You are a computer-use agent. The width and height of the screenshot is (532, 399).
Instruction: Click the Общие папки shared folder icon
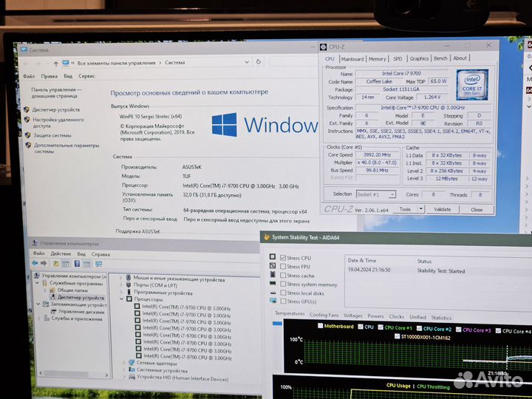click(52, 290)
